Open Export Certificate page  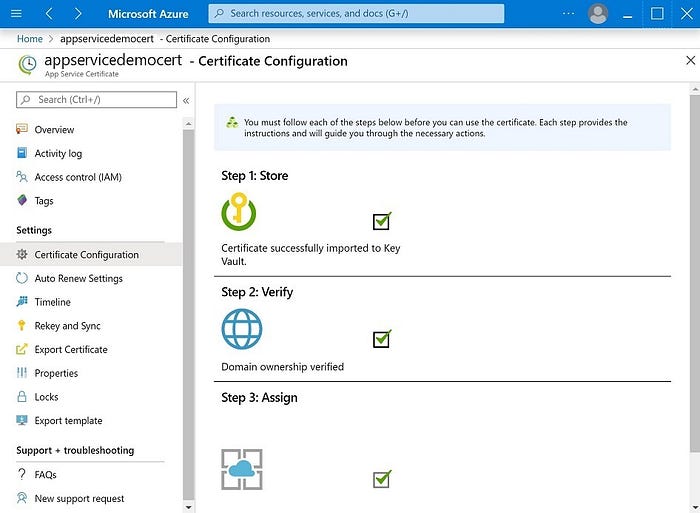pyautogui.click(x=70, y=350)
